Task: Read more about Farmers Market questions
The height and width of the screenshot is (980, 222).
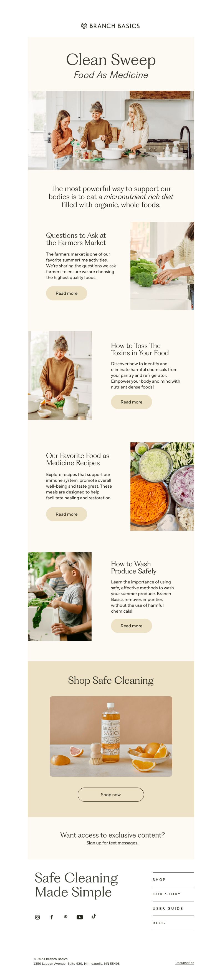Action: pos(67,293)
